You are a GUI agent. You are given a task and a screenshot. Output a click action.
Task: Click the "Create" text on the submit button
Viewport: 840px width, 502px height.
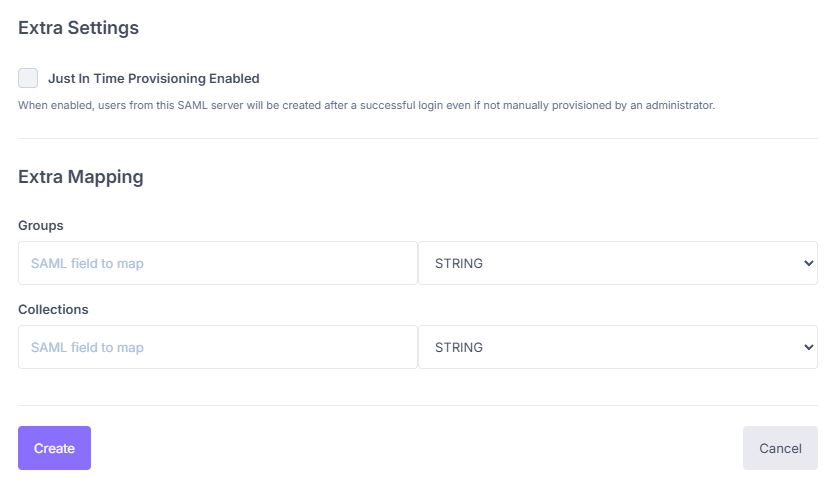54,448
